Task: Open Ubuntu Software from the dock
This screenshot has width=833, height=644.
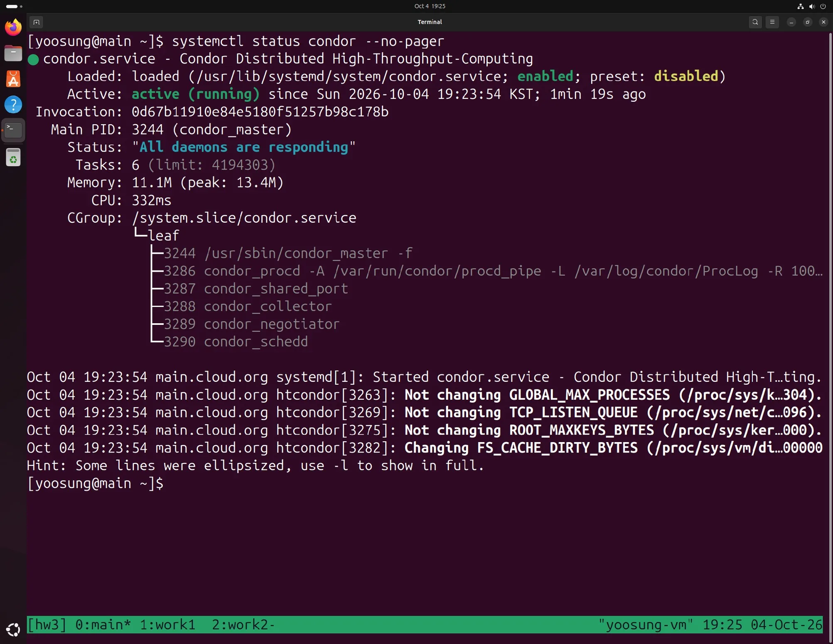Action: tap(13, 79)
